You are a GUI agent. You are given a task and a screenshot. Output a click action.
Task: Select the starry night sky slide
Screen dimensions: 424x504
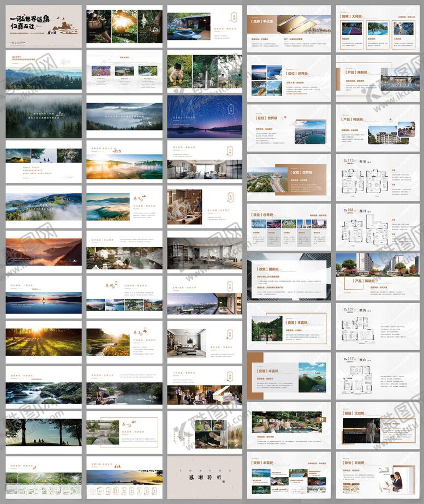[x=205, y=117]
